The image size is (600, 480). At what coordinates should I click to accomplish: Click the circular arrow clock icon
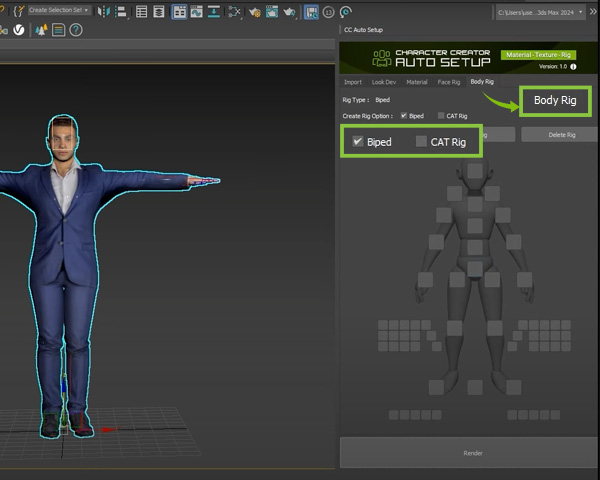click(346, 12)
